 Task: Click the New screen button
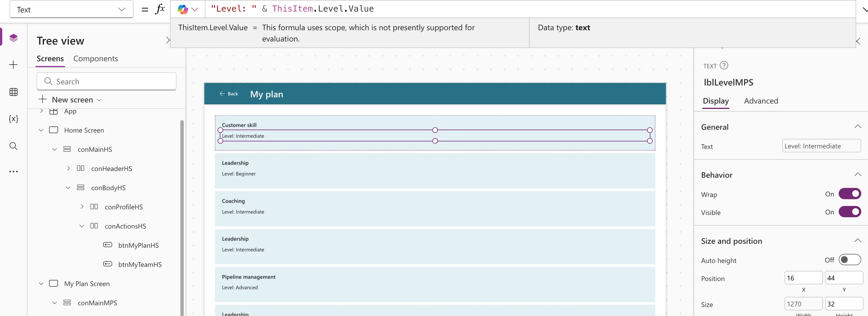tap(70, 100)
